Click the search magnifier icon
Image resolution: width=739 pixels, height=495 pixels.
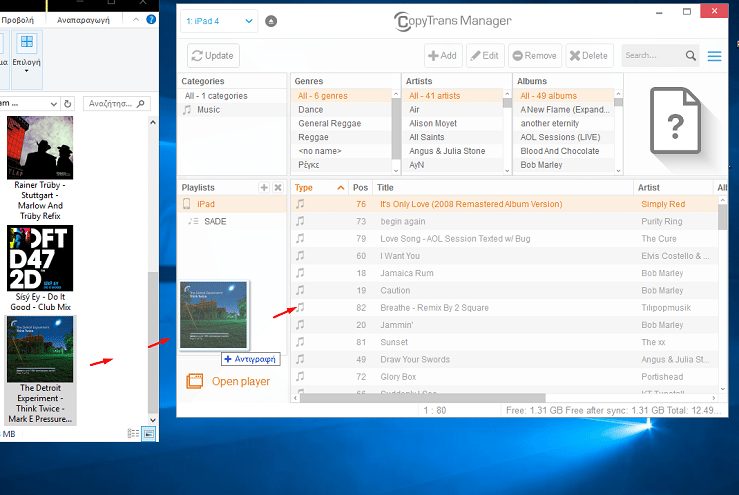coord(691,56)
